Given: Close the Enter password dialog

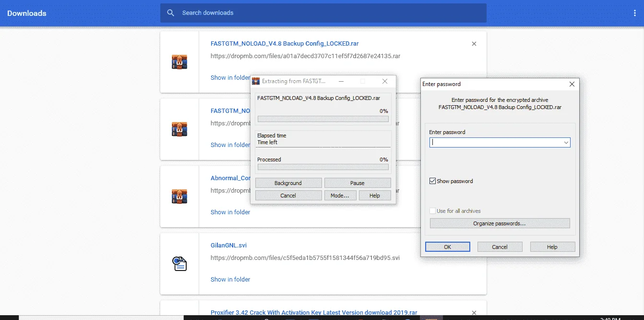Looking at the screenshot, I should coord(572,84).
